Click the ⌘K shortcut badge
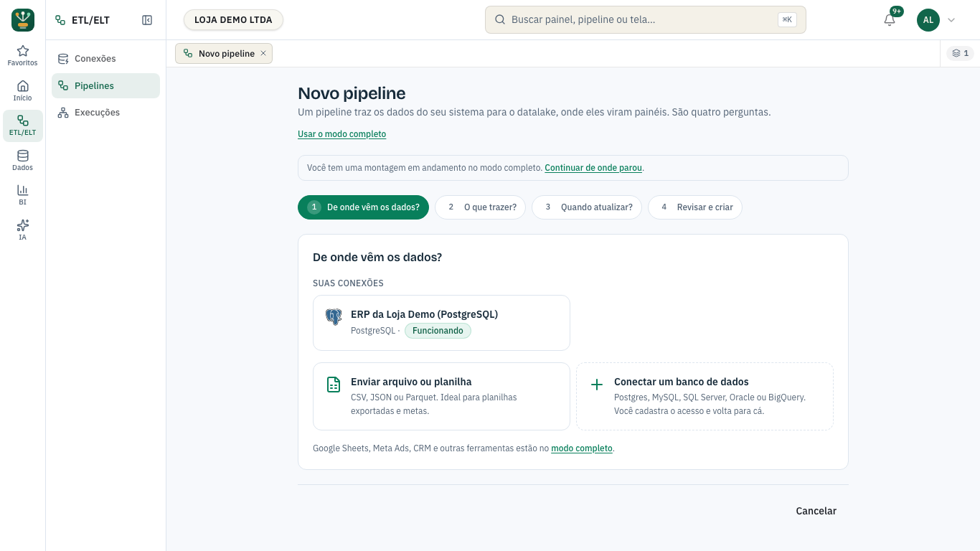 tap(787, 20)
